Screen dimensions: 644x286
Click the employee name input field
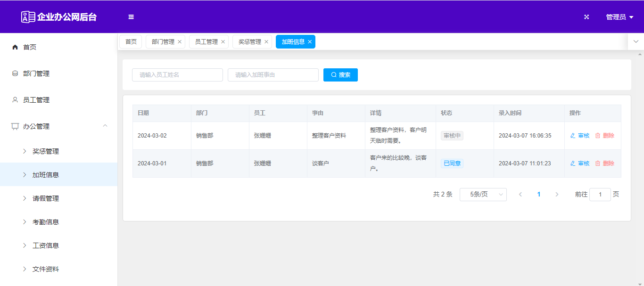pos(177,75)
